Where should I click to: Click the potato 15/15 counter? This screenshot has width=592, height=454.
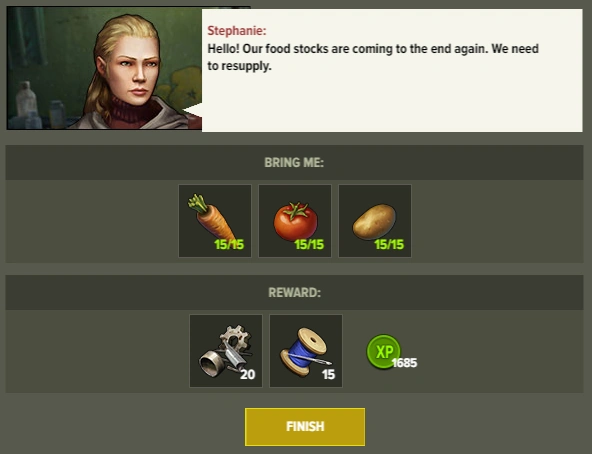pyautogui.click(x=389, y=245)
